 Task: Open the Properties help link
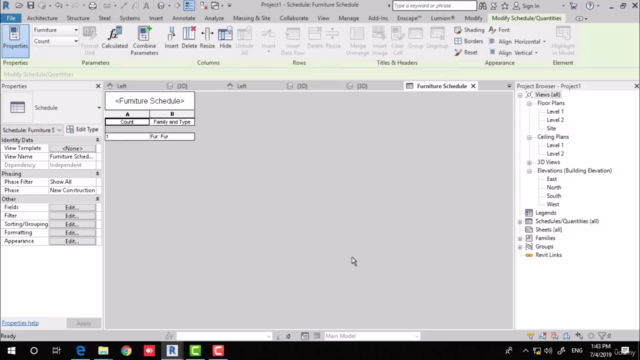point(20,323)
